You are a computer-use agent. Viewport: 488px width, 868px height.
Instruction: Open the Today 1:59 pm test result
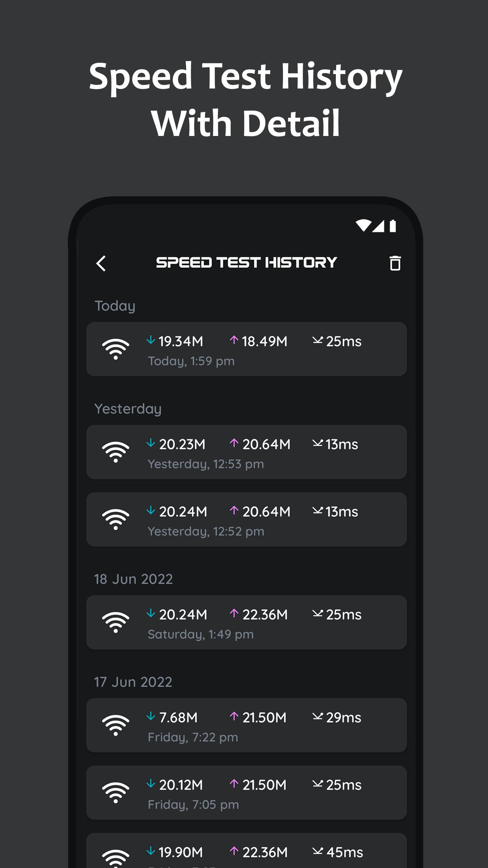click(246, 349)
